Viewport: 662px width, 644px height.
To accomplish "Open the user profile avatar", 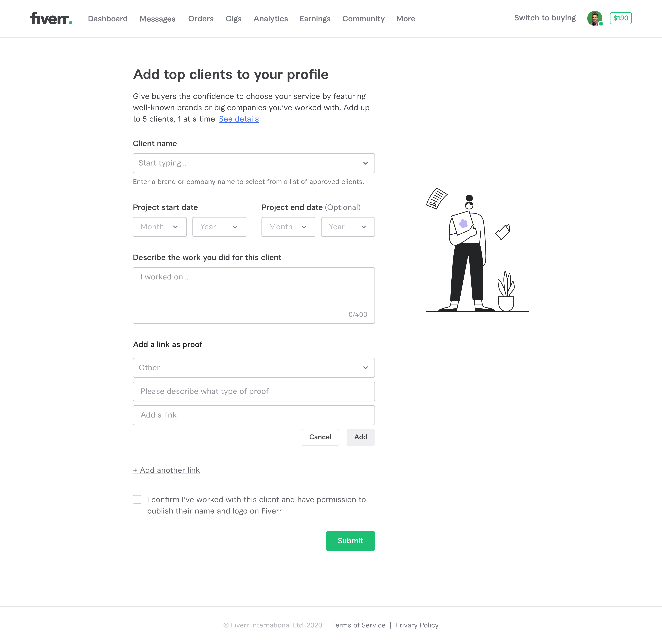I will coord(595,18).
